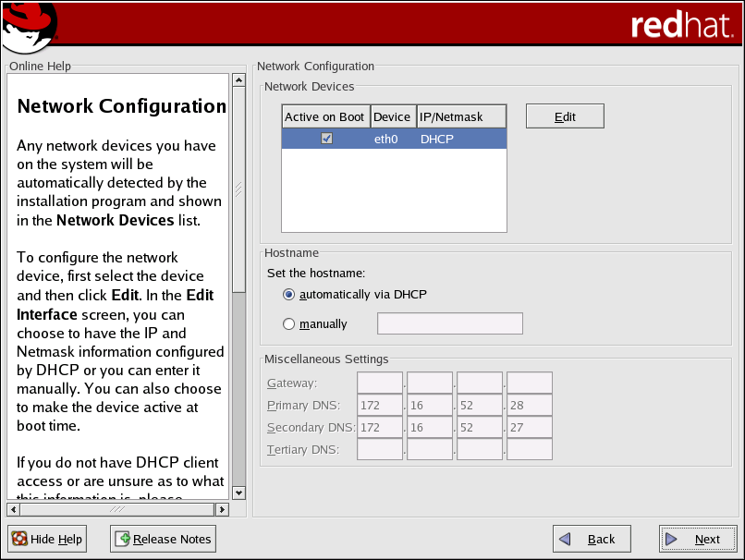Select automatically via DHCP hostname option
745x560 pixels.
point(289,295)
